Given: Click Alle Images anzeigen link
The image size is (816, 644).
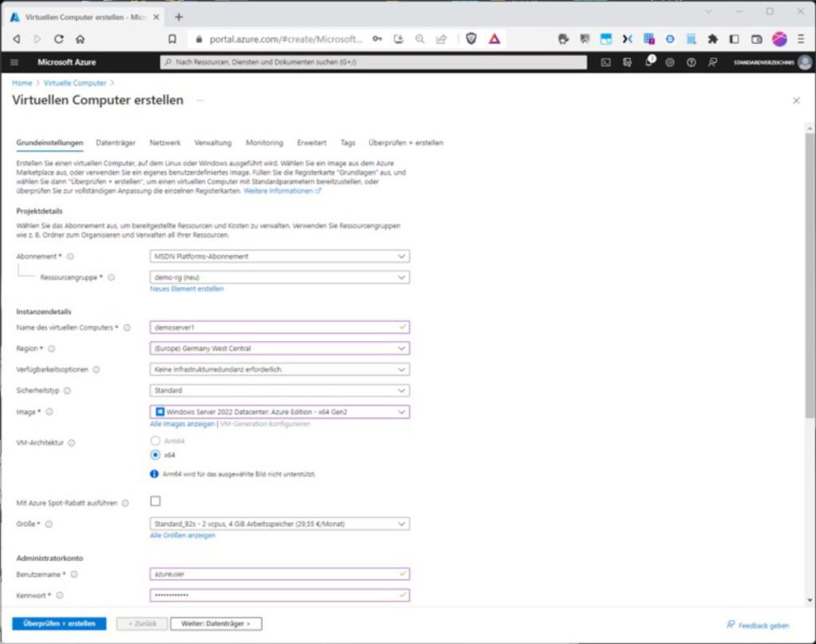Looking at the screenshot, I should [182, 424].
